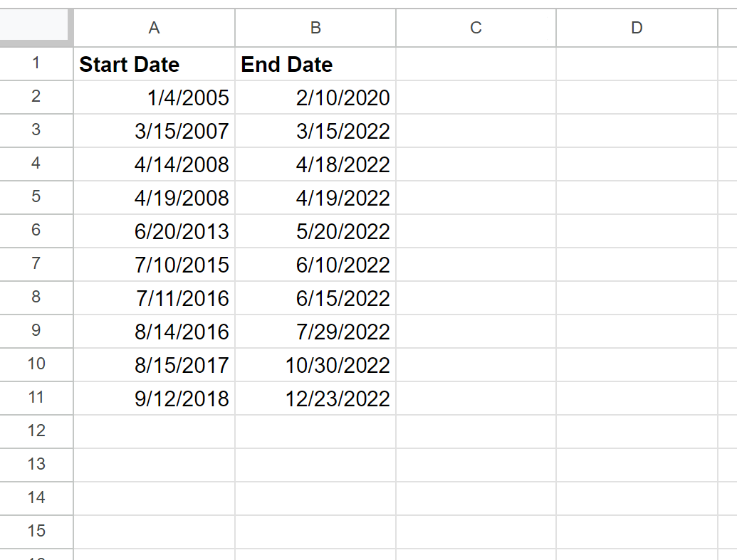Image resolution: width=737 pixels, height=560 pixels.
Task: Select column B header
Action: point(315,28)
